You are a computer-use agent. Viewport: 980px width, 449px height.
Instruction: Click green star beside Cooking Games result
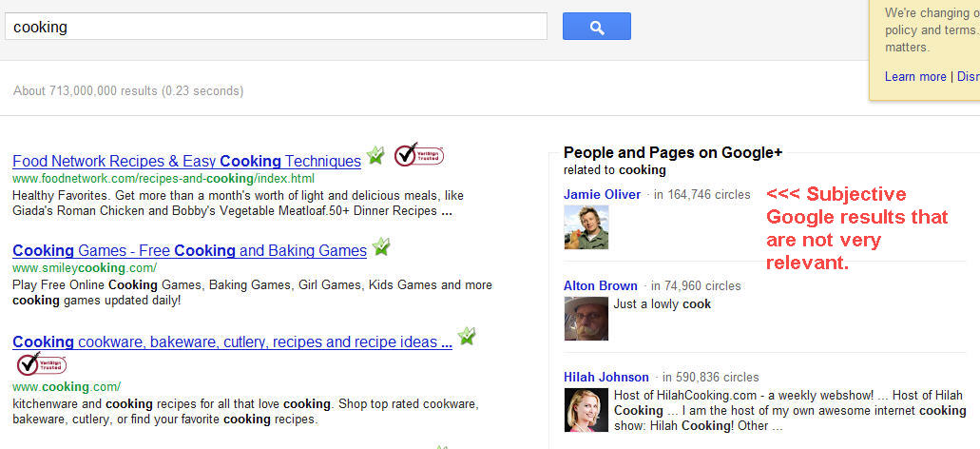tap(380, 246)
